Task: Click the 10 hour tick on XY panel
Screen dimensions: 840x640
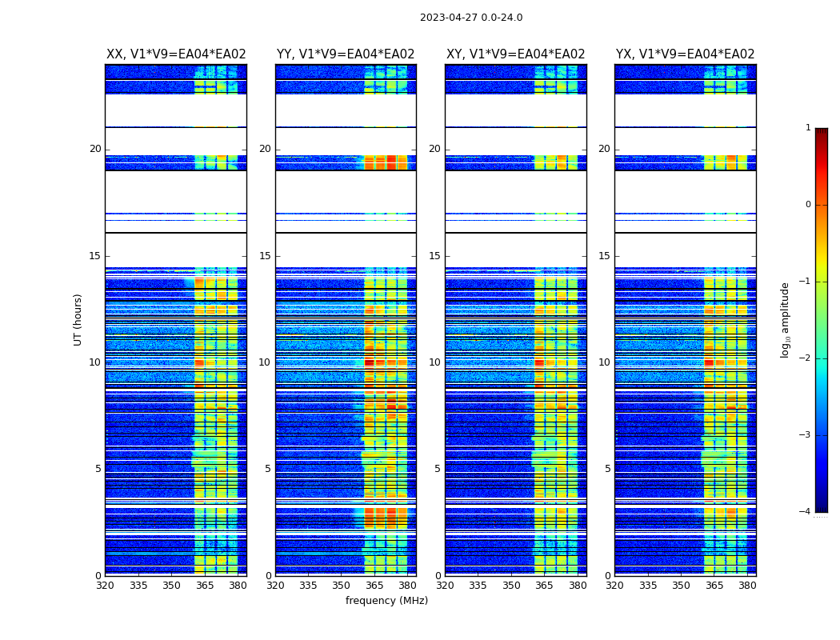Action: coord(434,362)
